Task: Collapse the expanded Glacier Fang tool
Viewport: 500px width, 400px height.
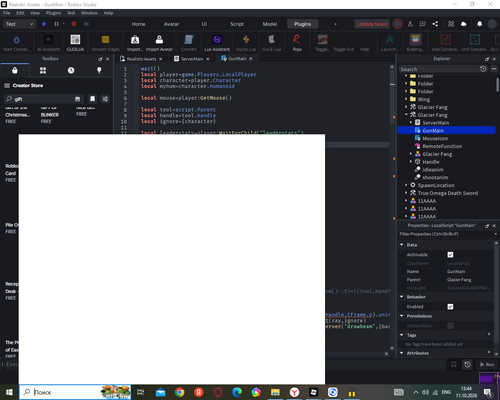Action: click(406, 115)
